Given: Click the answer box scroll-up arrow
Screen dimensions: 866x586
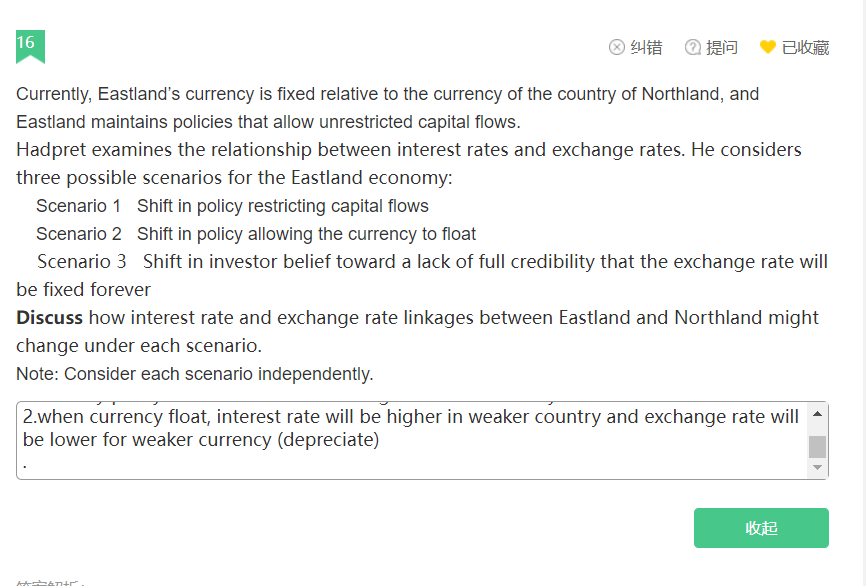Looking at the screenshot, I should [817, 414].
